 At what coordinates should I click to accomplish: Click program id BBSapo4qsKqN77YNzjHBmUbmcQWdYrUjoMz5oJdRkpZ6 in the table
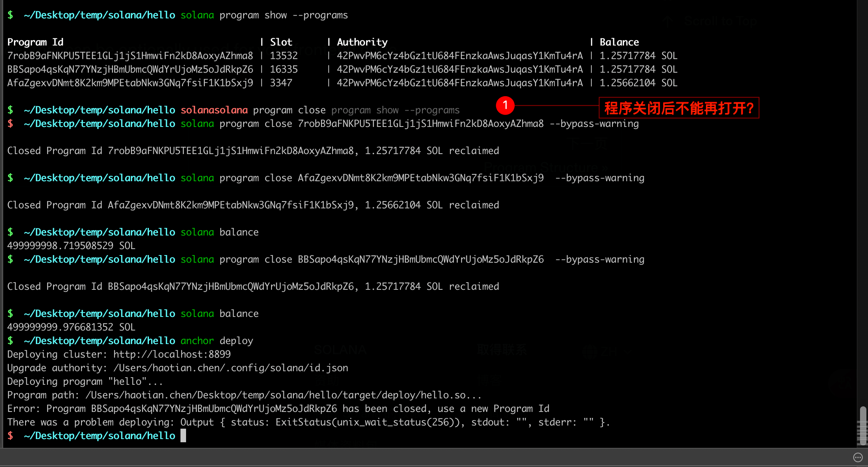pyautogui.click(x=130, y=69)
